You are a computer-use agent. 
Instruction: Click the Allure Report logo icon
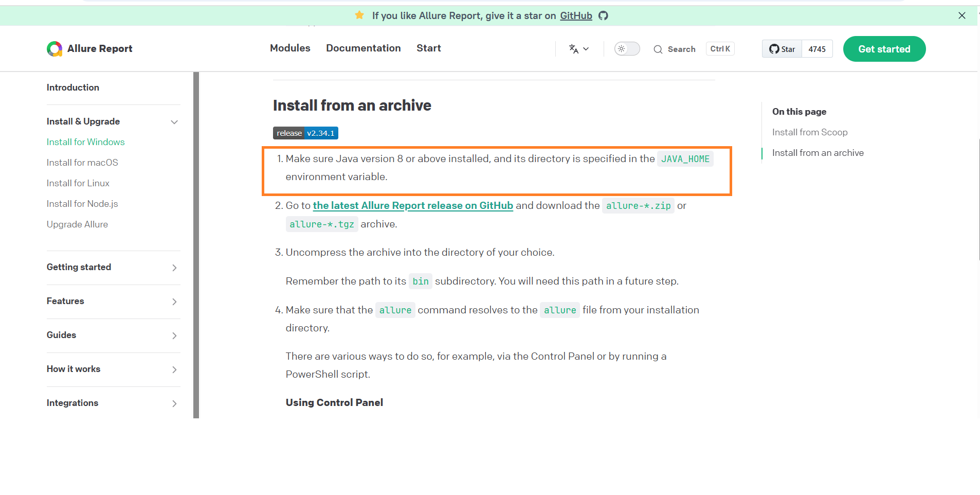(x=55, y=49)
